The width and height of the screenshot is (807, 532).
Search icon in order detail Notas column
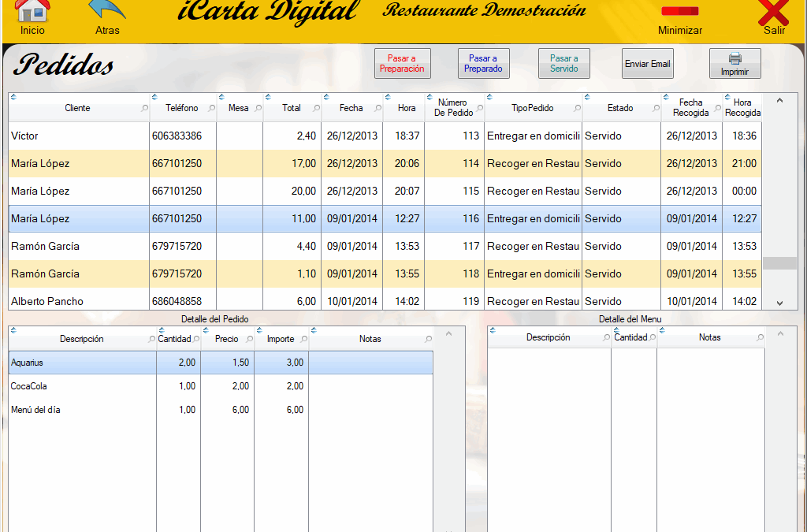click(x=428, y=339)
